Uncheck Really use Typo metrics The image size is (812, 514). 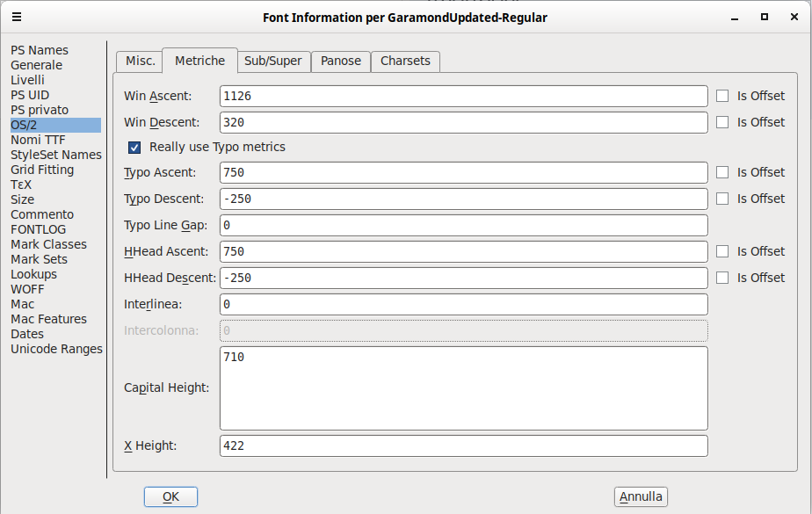click(134, 148)
